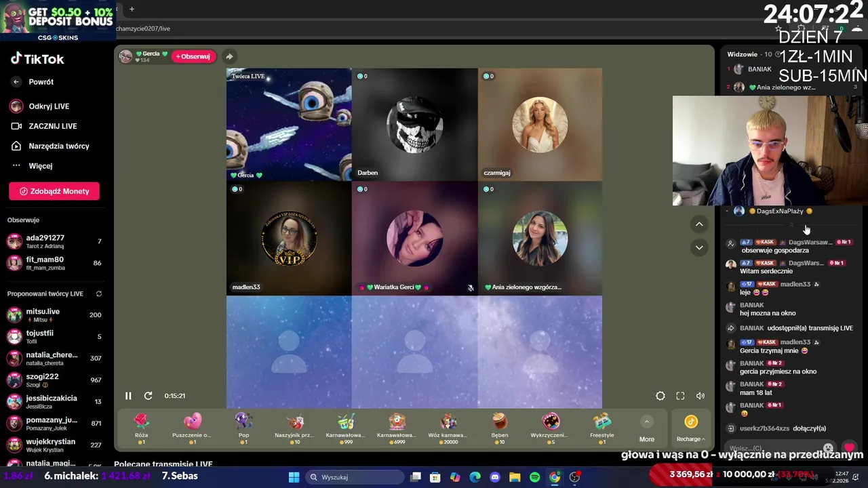Open File Explorer from the taskbar

pos(515,477)
